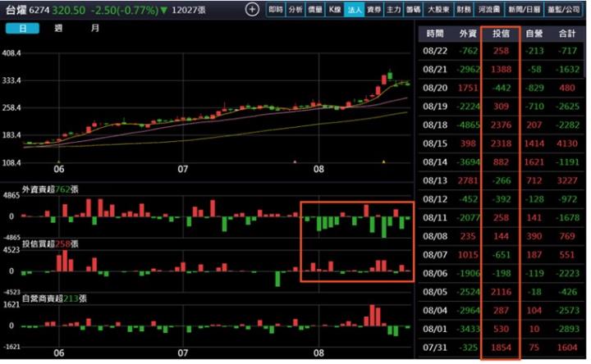Click 外資 axis label 4865
Image resolution: width=591 pixels, height=364 pixels.
[11, 195]
